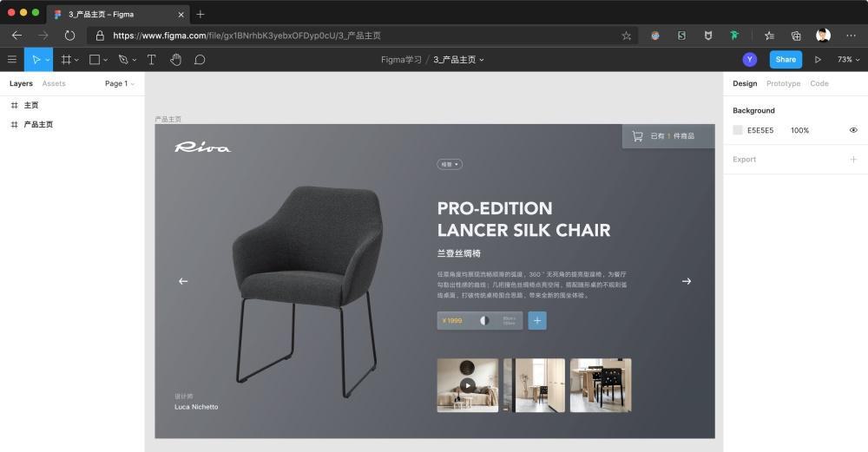Toggle Background color visibility eye
Image resolution: width=868 pixels, height=452 pixels.
(853, 130)
